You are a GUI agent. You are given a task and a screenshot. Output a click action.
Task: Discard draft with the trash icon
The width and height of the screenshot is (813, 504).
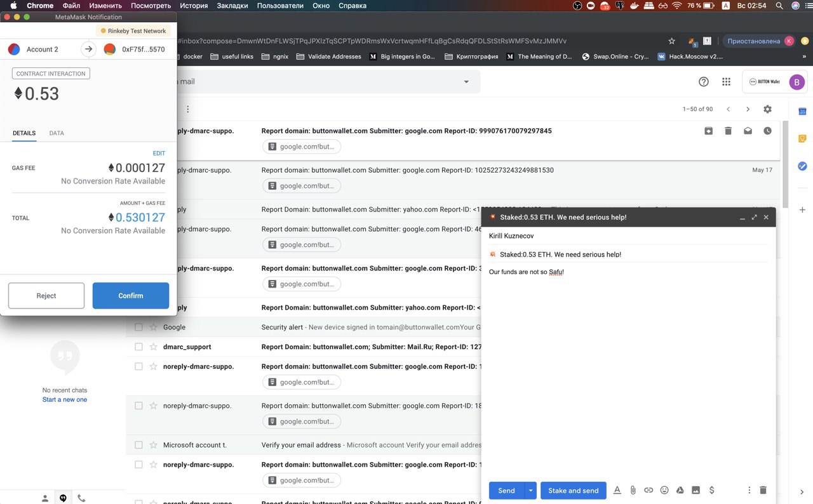coord(763,490)
